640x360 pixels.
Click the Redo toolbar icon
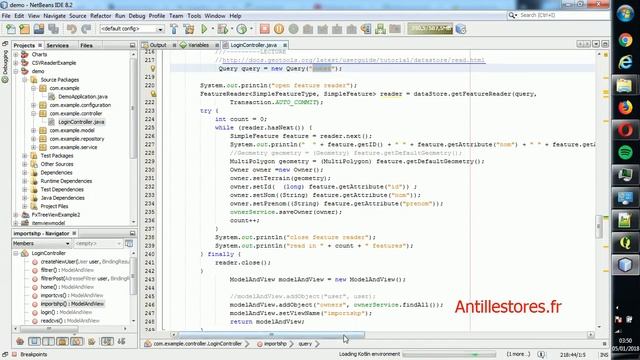(86, 29)
